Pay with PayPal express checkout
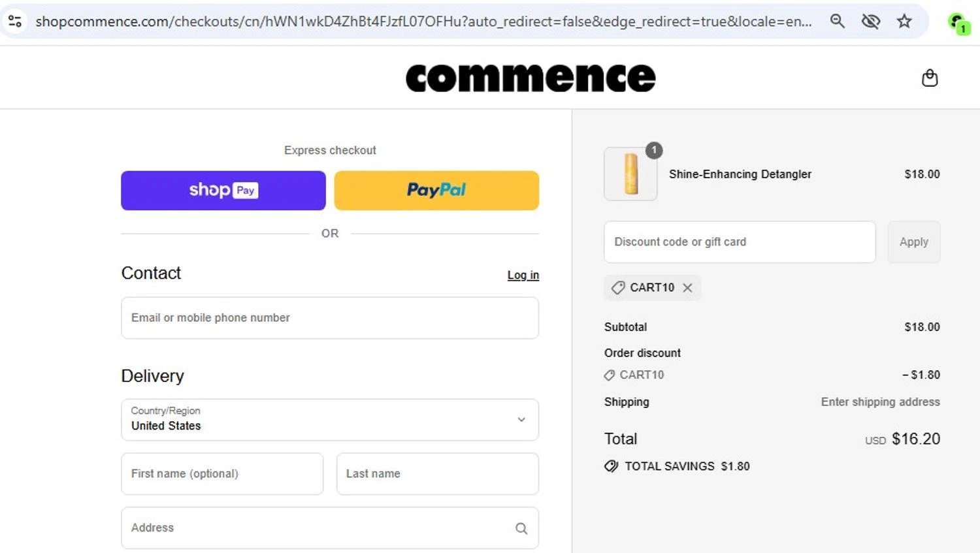This screenshot has height=553, width=980. click(x=436, y=191)
